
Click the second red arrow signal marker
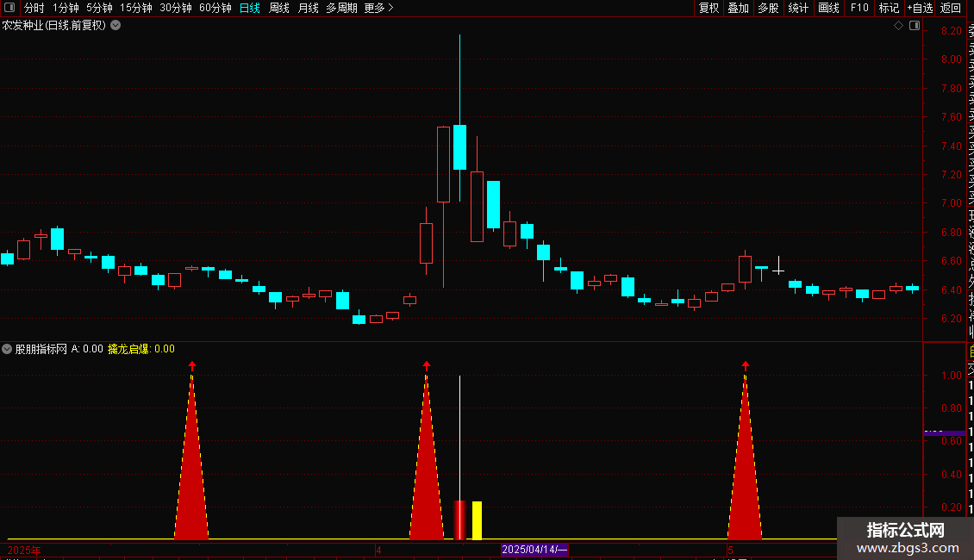click(x=426, y=365)
